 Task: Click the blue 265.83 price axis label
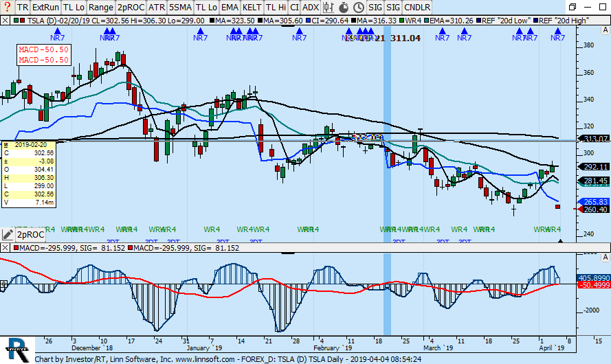[595, 202]
